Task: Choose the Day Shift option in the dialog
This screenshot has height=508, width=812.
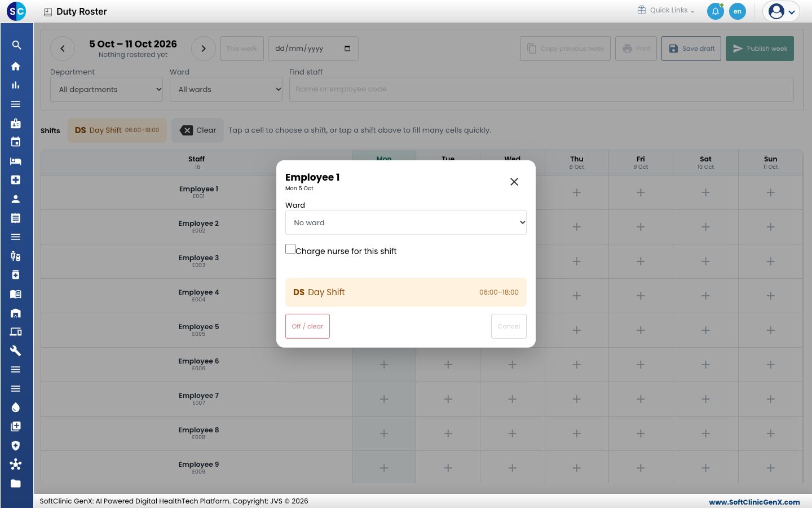Action: point(406,292)
